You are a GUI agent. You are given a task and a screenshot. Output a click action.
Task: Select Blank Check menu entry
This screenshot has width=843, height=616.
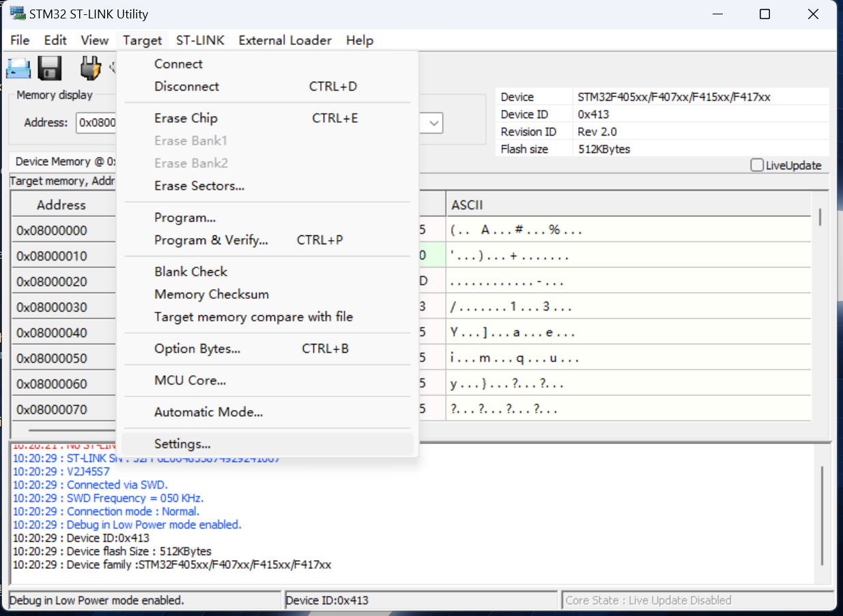pos(268,272)
